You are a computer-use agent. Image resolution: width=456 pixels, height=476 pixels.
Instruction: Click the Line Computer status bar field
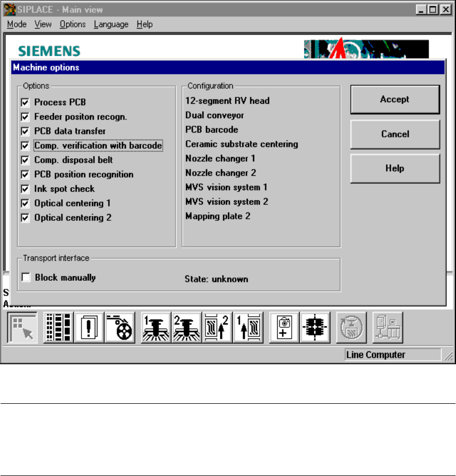[392, 355]
